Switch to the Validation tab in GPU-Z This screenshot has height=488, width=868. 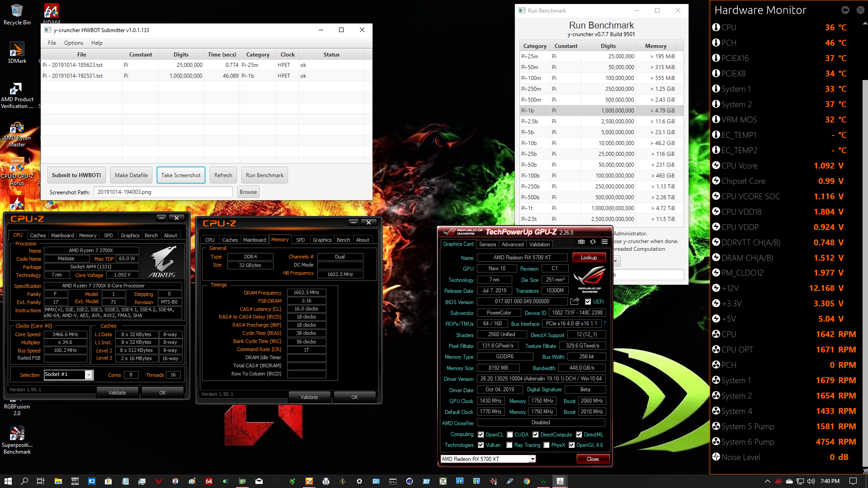[539, 244]
